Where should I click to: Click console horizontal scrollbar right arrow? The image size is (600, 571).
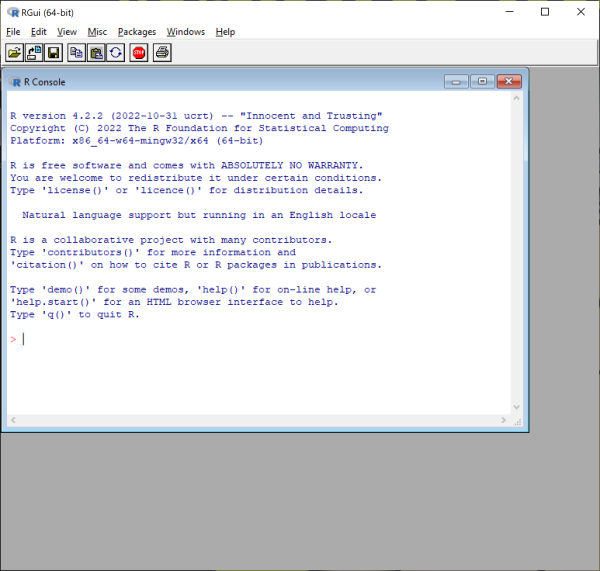click(x=504, y=420)
